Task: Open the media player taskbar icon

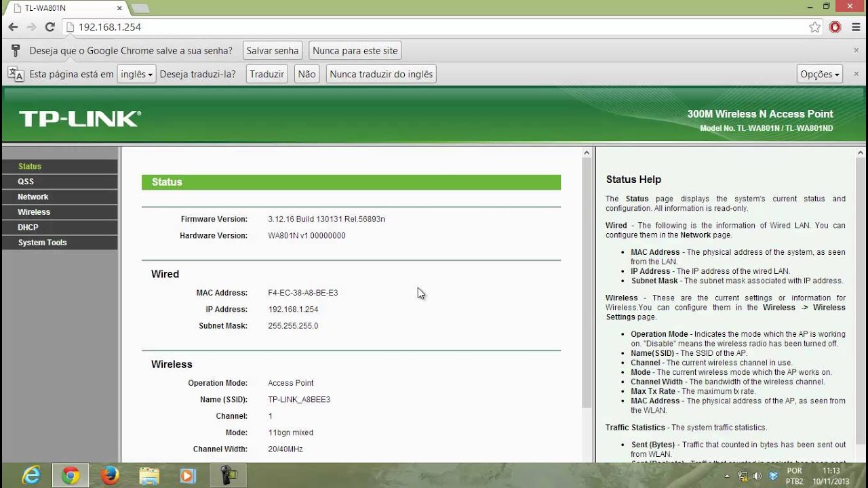Action: pos(188,475)
